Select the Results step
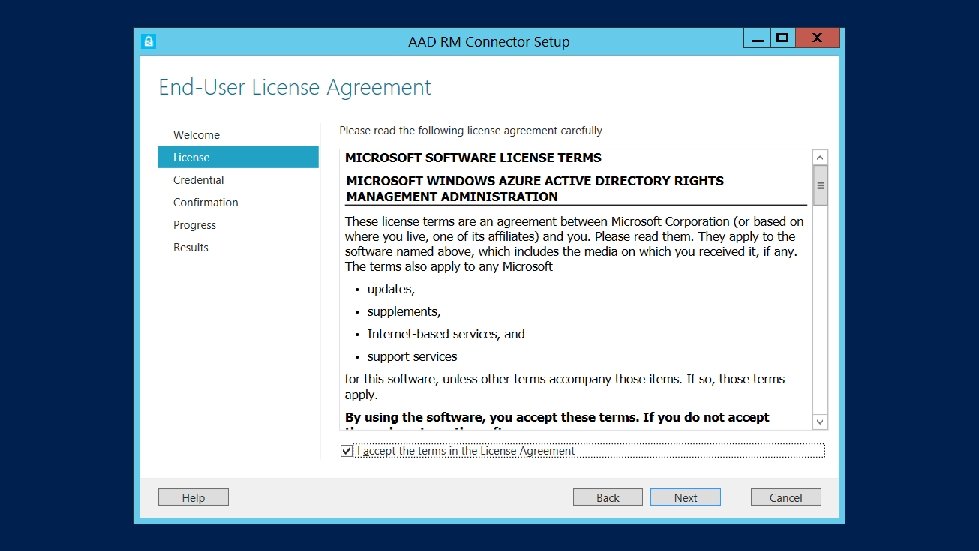This screenshot has width=979, height=551. 191,247
